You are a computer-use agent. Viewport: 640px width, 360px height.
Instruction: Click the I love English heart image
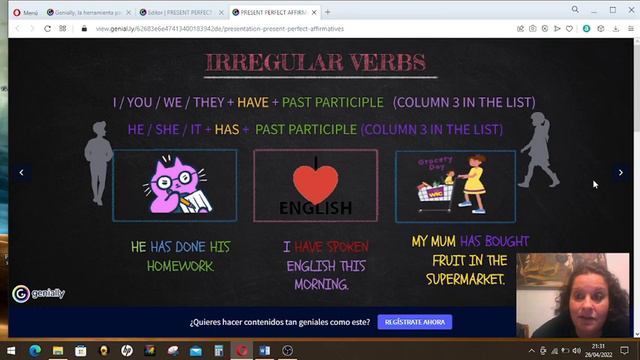click(316, 186)
